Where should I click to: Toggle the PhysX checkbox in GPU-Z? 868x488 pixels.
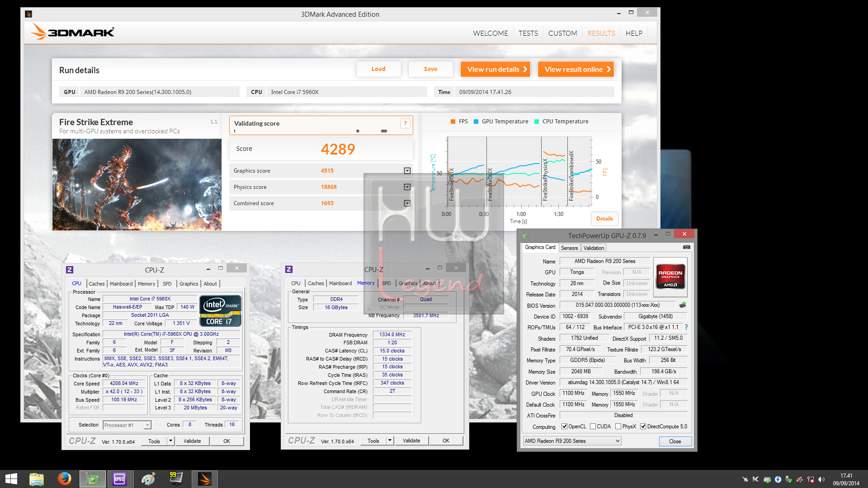click(618, 427)
